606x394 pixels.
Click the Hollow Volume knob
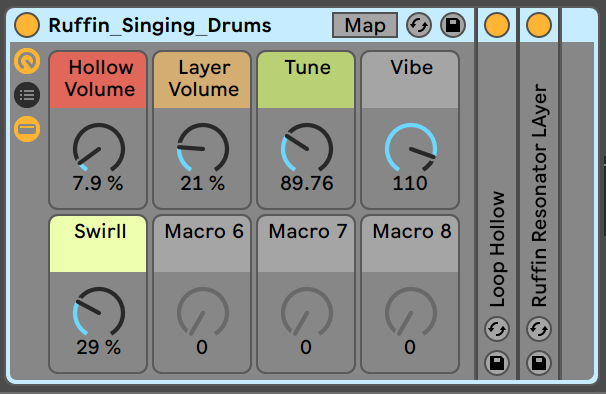click(99, 148)
